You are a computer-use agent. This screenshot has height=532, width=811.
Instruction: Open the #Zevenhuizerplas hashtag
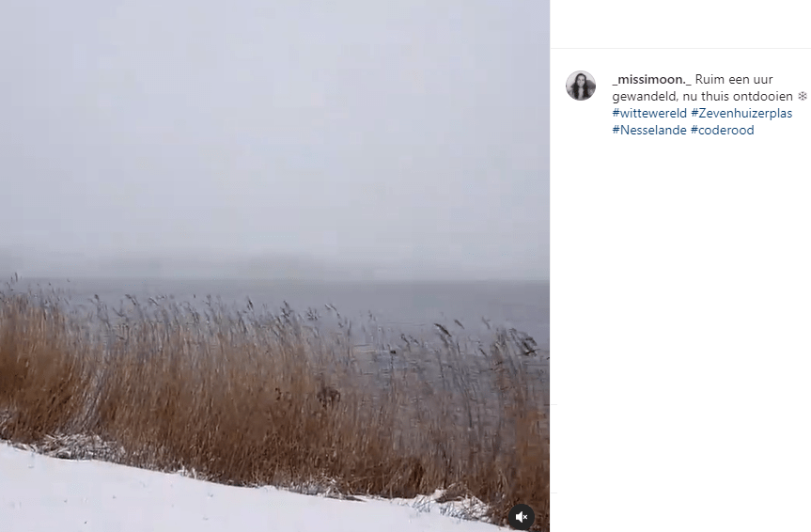(x=741, y=113)
